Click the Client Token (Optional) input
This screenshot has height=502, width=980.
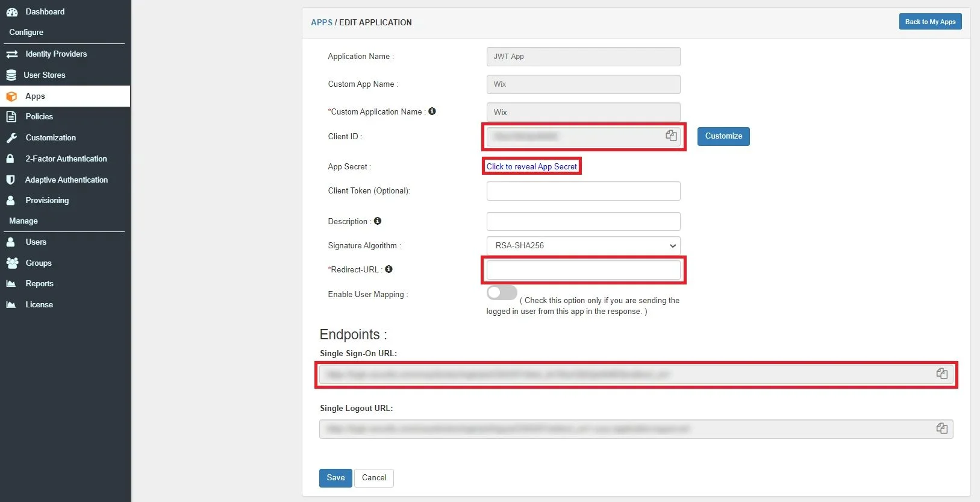tap(583, 191)
